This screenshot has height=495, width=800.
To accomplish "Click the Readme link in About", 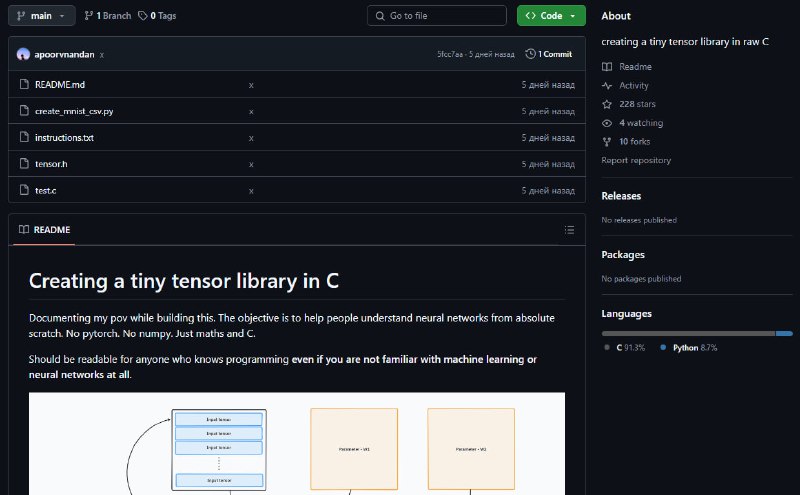I will pyautogui.click(x=635, y=67).
